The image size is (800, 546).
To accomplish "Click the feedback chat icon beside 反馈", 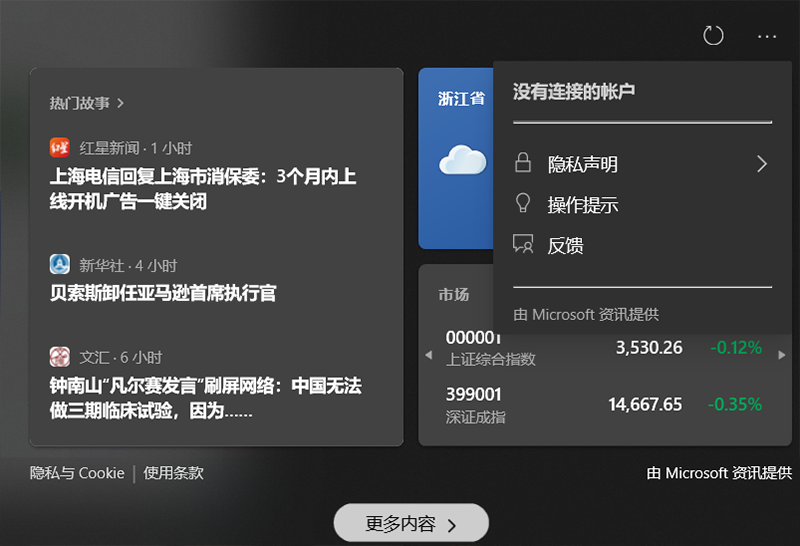I will pyautogui.click(x=523, y=244).
